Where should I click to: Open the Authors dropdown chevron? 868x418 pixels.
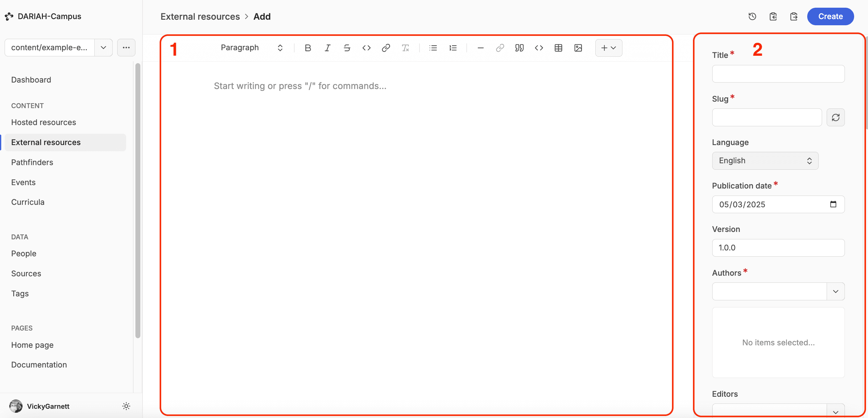tap(835, 291)
